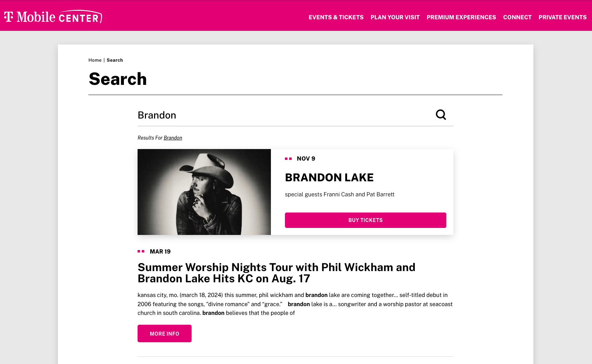The height and width of the screenshot is (364, 592).
Task: Click the More Info button
Action: click(165, 333)
